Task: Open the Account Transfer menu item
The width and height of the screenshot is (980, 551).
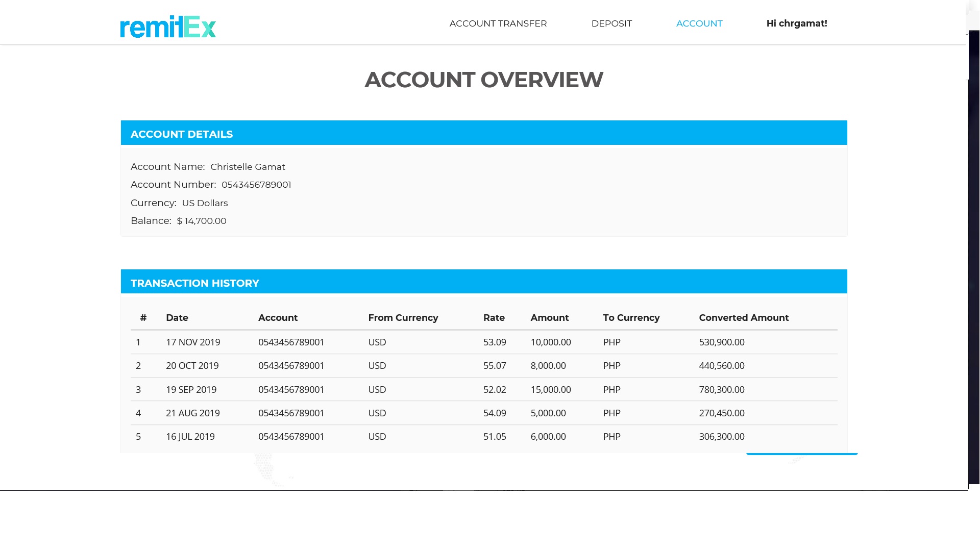Action: pyautogui.click(x=498, y=23)
